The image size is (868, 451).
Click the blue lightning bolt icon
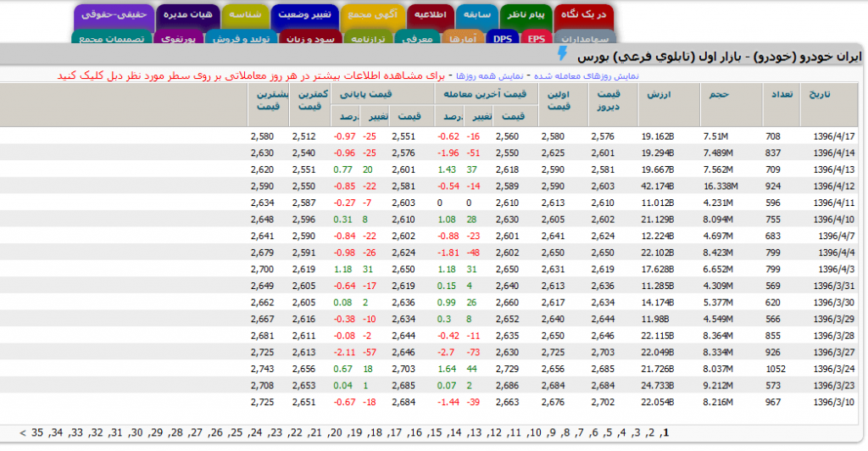(x=563, y=55)
